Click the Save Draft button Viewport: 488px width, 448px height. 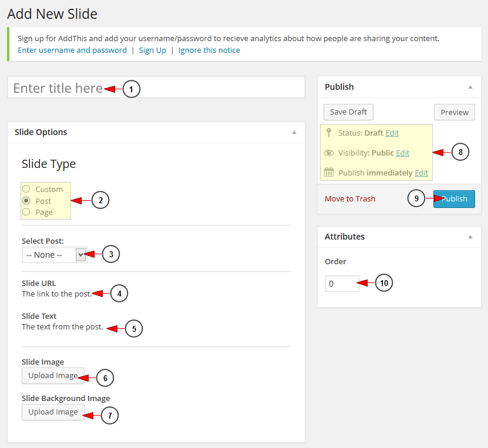click(348, 112)
